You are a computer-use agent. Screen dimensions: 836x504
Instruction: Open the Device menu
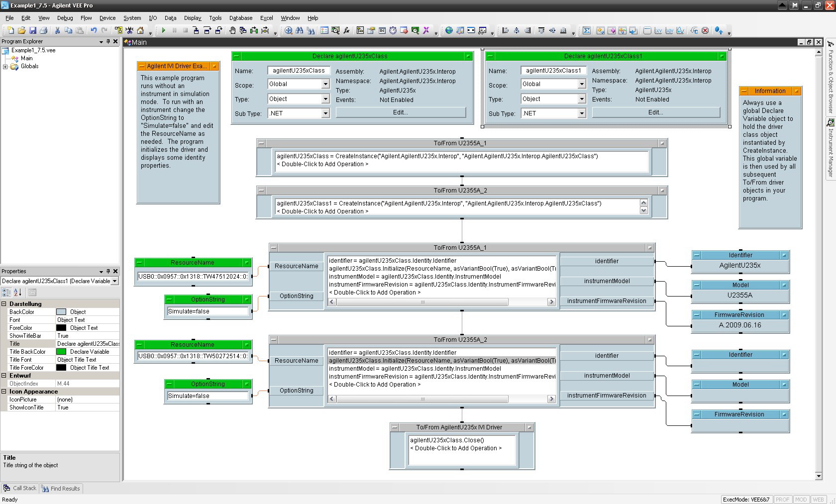pyautogui.click(x=107, y=18)
